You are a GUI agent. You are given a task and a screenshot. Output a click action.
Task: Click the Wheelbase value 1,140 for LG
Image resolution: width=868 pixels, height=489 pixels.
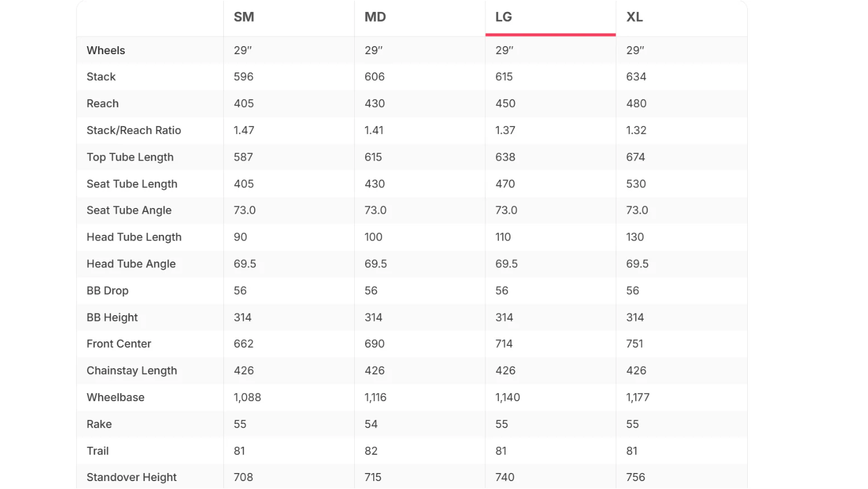[x=507, y=397]
